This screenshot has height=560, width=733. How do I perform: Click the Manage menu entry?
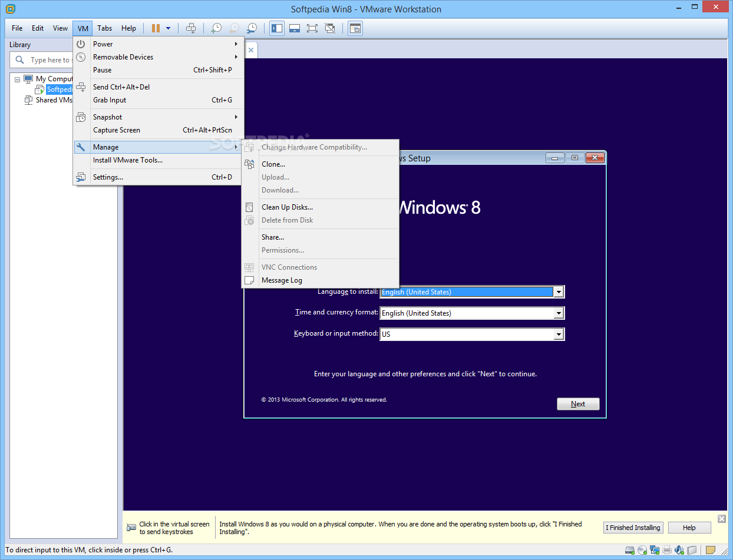[157, 147]
